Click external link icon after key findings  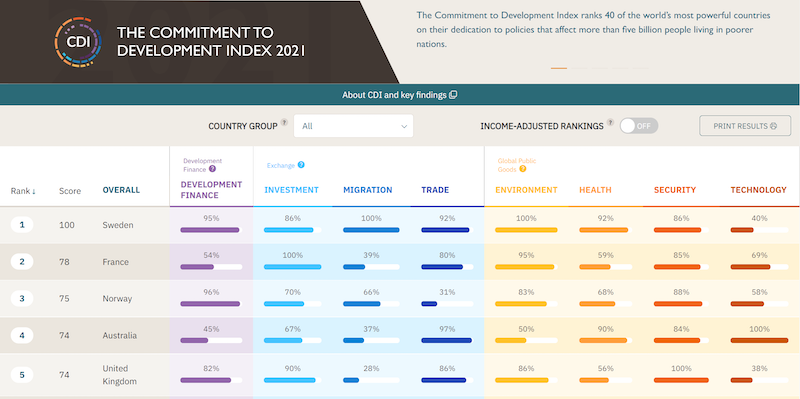click(x=453, y=95)
